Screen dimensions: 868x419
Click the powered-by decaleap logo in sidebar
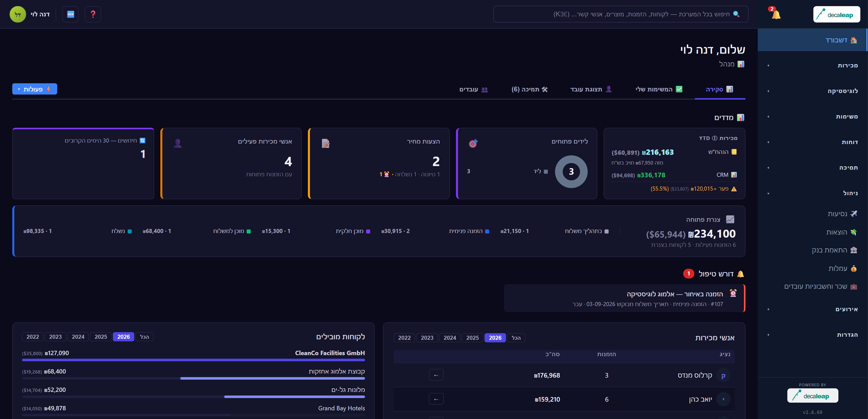(x=813, y=396)
